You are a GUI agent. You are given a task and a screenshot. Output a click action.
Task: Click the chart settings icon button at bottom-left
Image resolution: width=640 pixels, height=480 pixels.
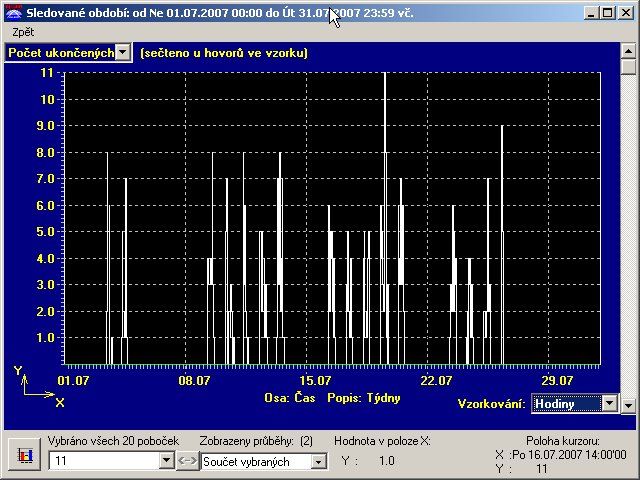tap(25, 455)
